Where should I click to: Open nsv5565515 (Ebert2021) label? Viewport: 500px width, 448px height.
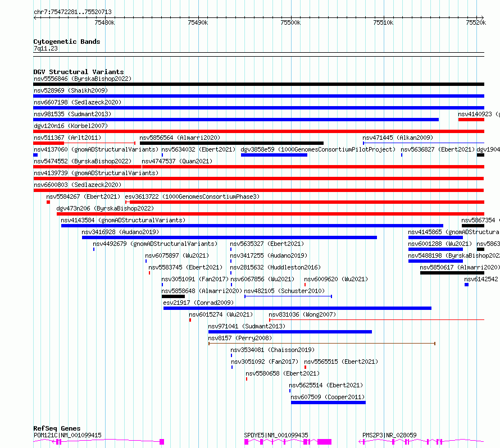341,362
